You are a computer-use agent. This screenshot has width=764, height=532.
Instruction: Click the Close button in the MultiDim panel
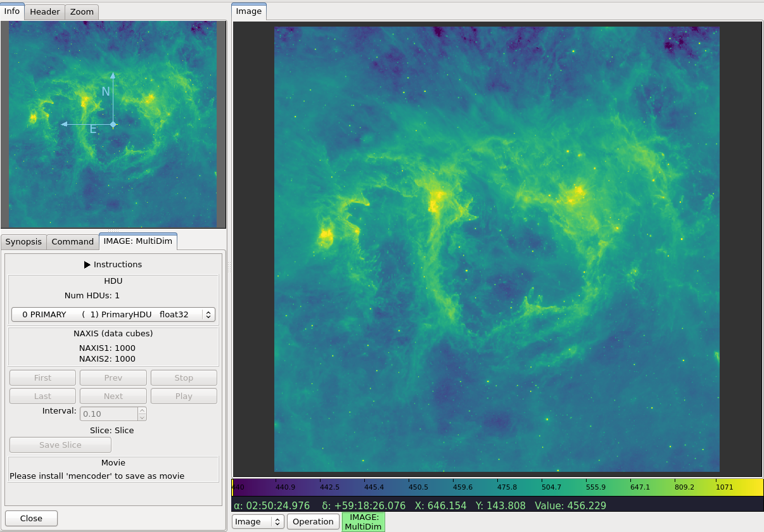point(31,518)
